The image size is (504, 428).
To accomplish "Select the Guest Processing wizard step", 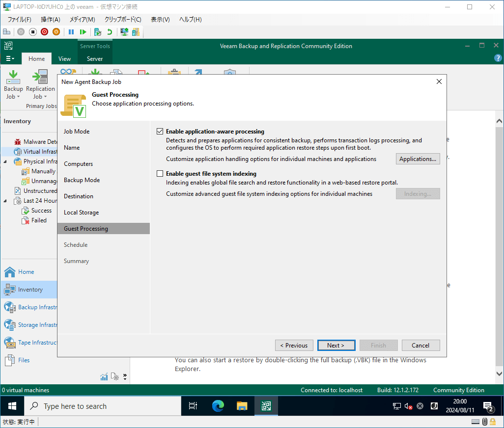I will pyautogui.click(x=104, y=229).
